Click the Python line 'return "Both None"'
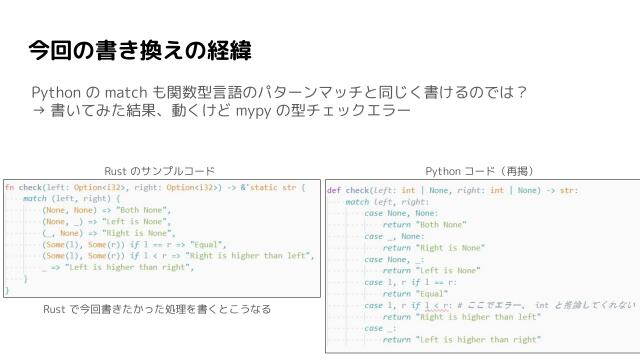The width and height of the screenshot is (640, 360). tap(424, 225)
